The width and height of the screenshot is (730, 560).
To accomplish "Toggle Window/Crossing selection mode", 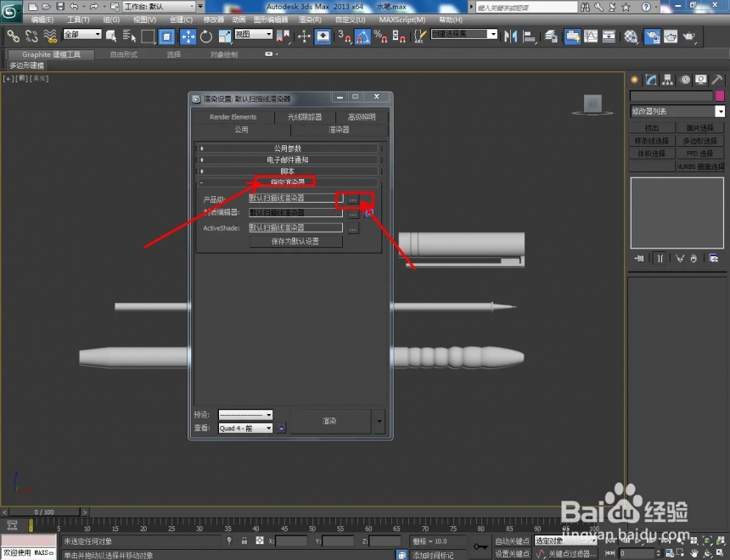I will pos(166,36).
